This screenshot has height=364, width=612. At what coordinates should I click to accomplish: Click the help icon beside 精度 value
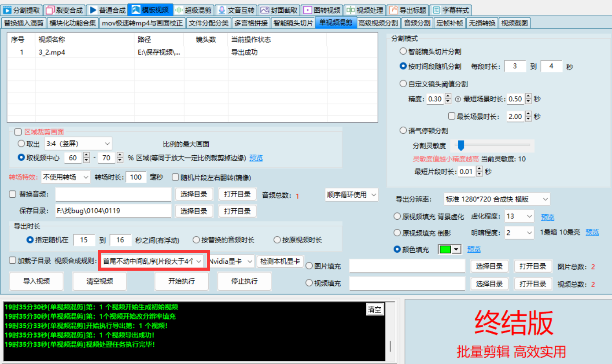[457, 99]
